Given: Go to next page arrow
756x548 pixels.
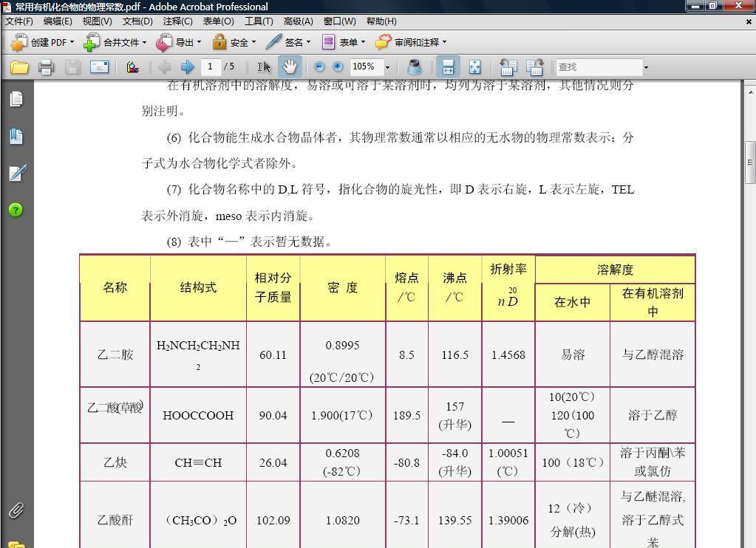Looking at the screenshot, I should point(187,67).
